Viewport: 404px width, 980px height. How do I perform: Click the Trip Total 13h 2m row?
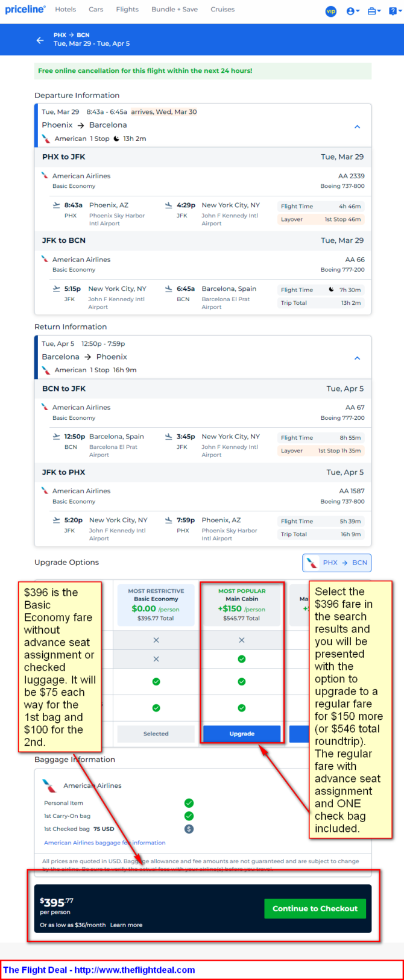click(321, 303)
